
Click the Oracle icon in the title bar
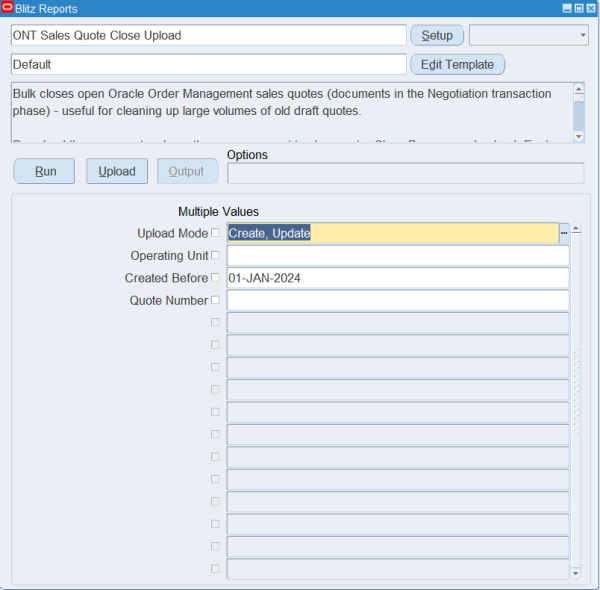7,8
